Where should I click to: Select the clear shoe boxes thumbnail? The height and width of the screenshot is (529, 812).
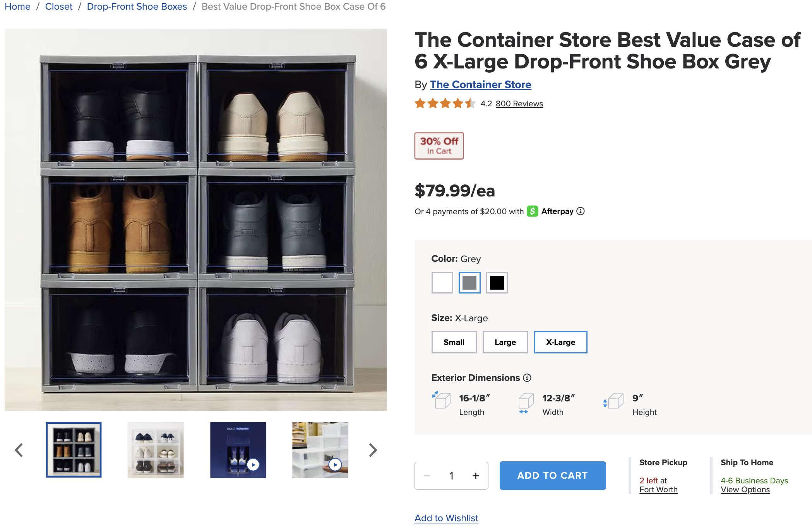point(156,450)
